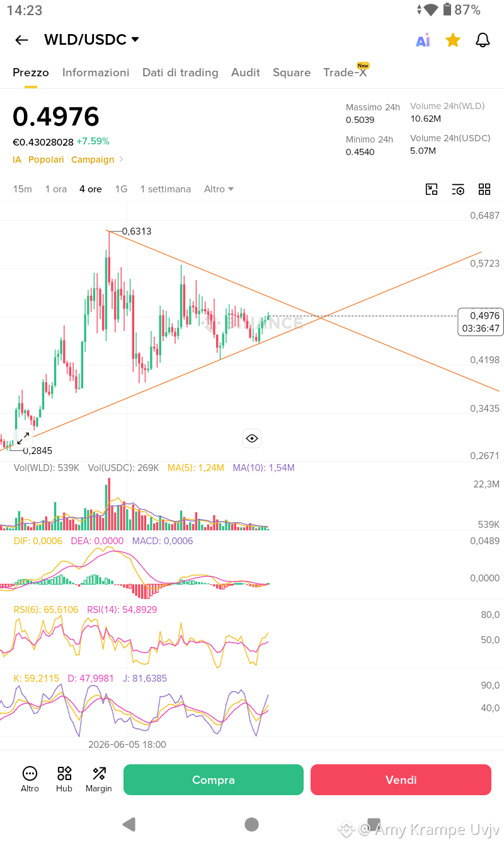Tap the 2026-06-05 18:00 date marker
The image size is (504, 845).
coord(127,745)
